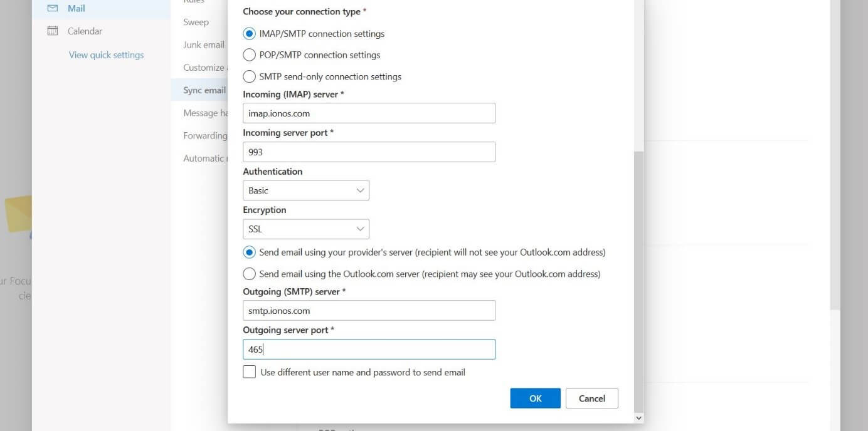Open Automatic replies settings
The width and height of the screenshot is (868, 431).
[205, 158]
